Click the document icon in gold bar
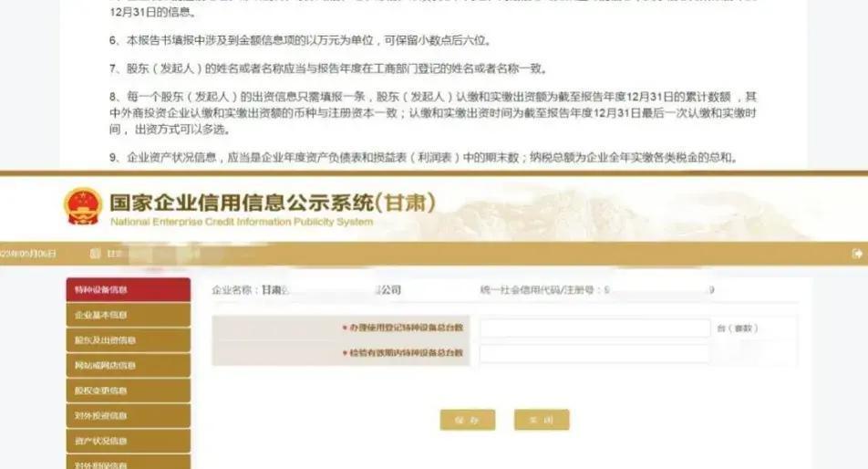The height and width of the screenshot is (469, 868). pyautogui.click(x=95, y=254)
